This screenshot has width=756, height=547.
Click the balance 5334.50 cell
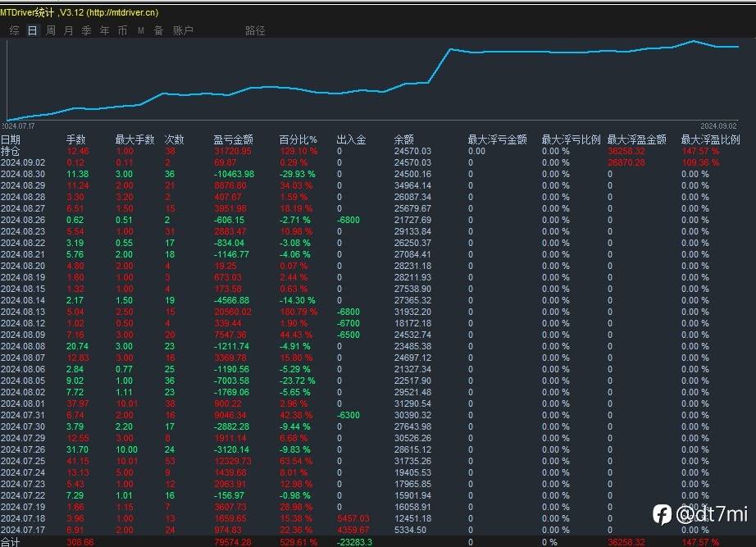coord(410,530)
